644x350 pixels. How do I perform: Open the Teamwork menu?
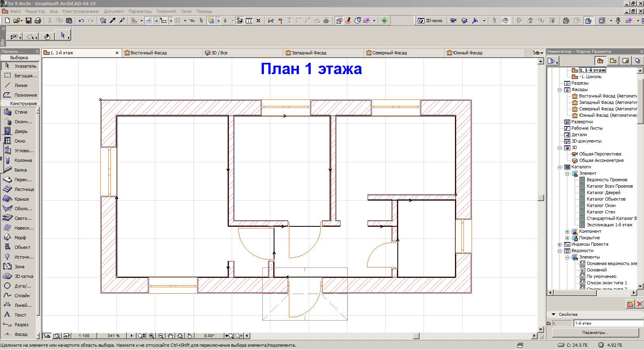[166, 11]
